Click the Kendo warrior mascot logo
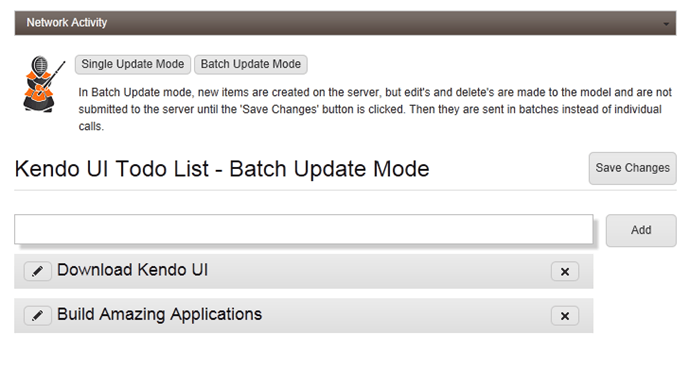690x368 pixels. 44,84
